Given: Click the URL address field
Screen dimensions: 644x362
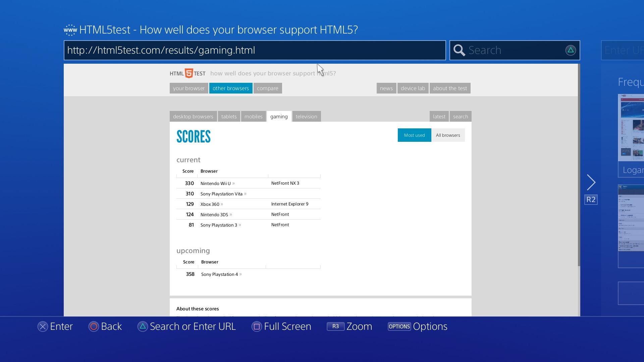Looking at the screenshot, I should [x=255, y=50].
